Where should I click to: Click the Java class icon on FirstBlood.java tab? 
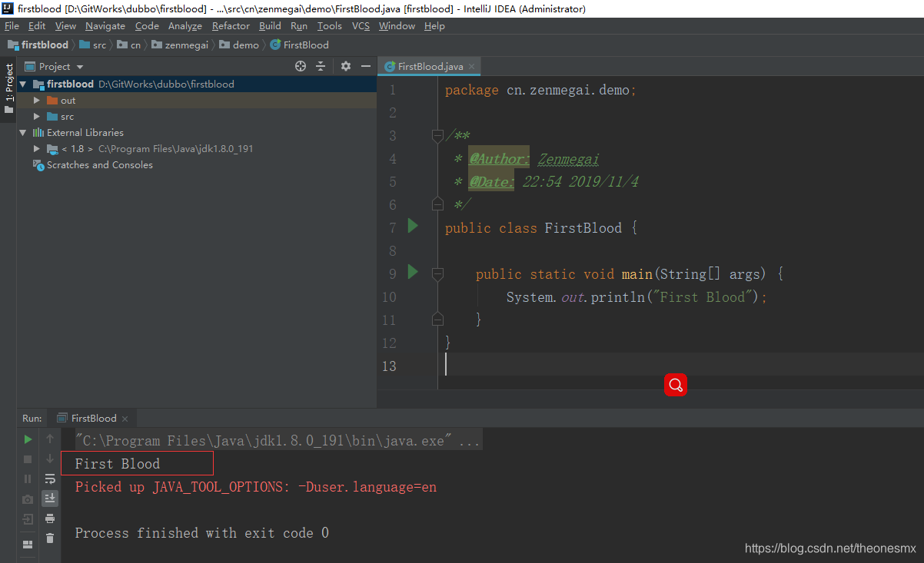click(390, 67)
